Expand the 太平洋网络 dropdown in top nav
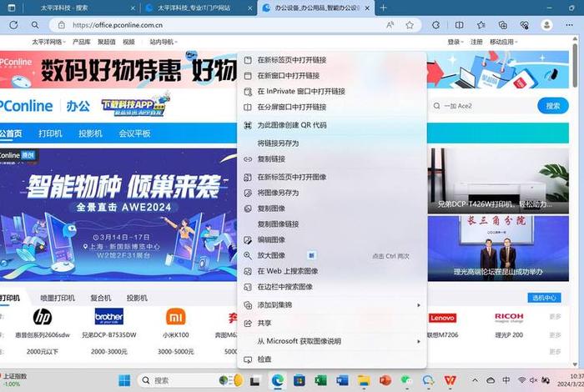This screenshot has height=392, width=584. (48, 42)
